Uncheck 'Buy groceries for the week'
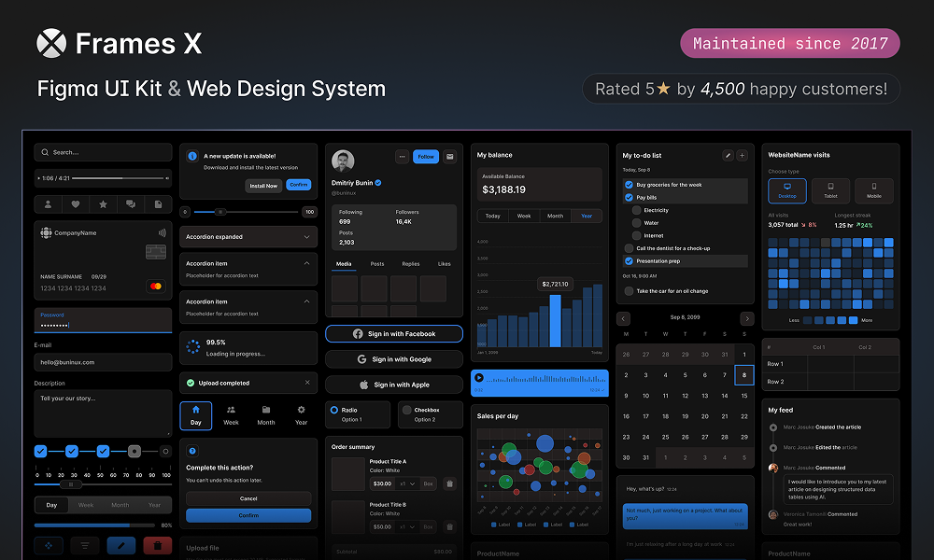The image size is (934, 560). (629, 185)
